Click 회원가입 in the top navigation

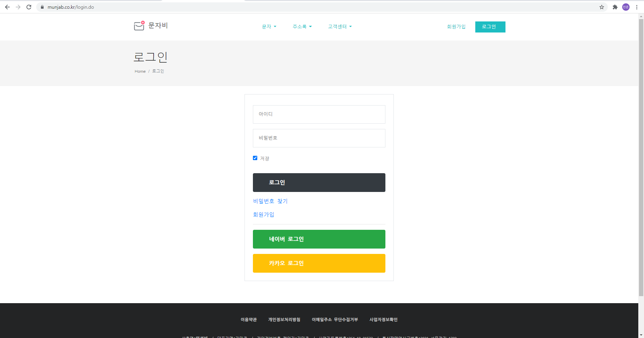coord(456,27)
